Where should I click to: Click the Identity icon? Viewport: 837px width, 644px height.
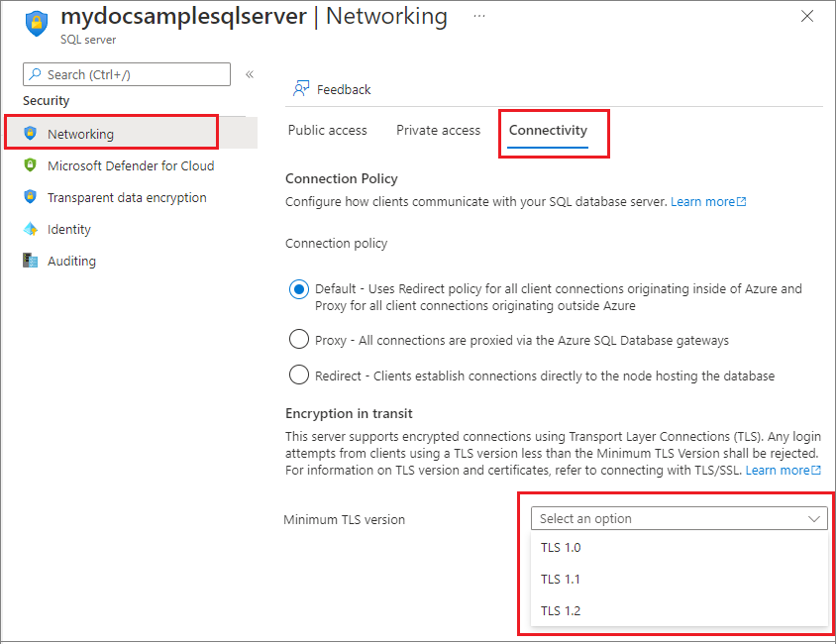pyautogui.click(x=31, y=229)
